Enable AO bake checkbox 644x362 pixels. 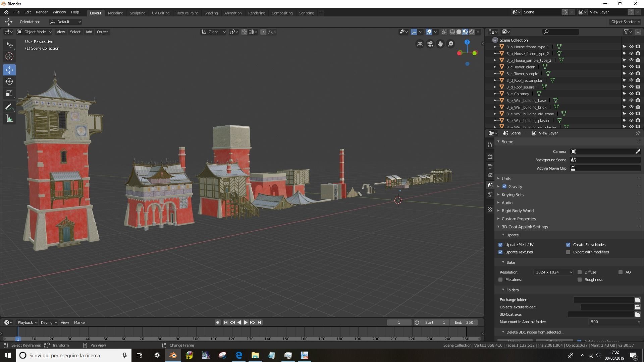pyautogui.click(x=621, y=272)
